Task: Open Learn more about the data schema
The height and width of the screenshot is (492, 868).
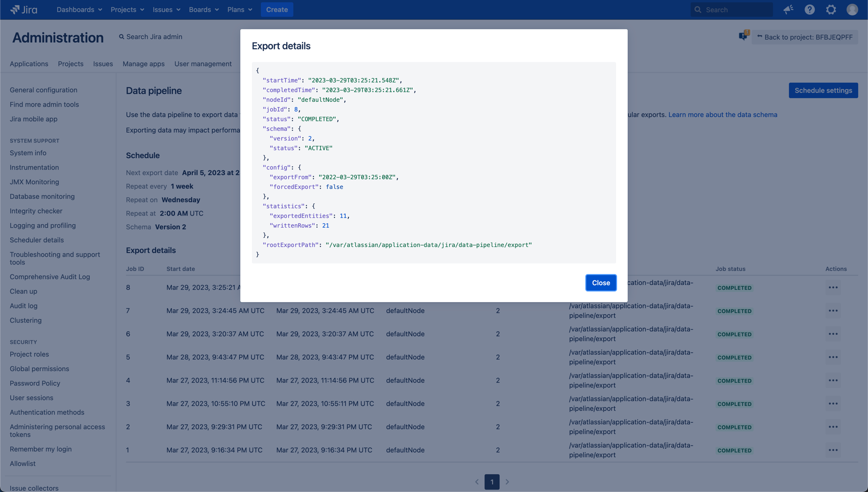Action: point(722,115)
